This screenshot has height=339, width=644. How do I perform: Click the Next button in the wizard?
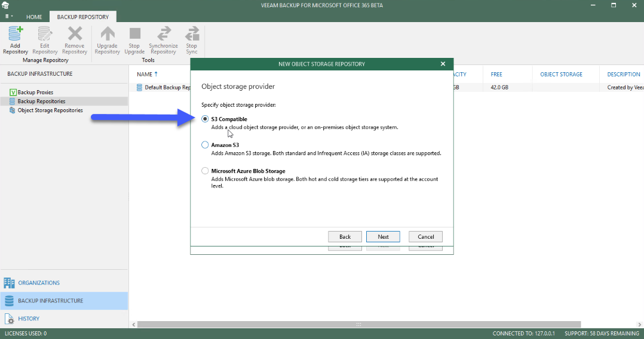(383, 237)
